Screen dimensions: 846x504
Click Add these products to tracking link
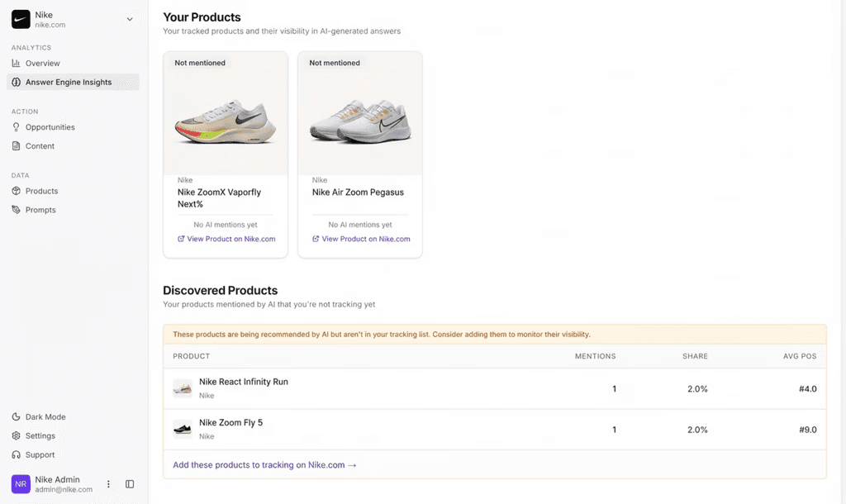264,465
